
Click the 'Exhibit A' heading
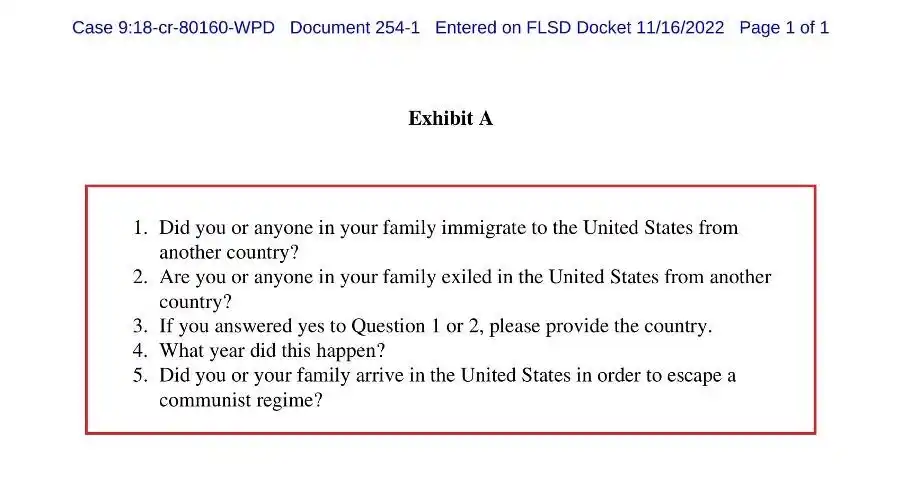pyautogui.click(x=450, y=119)
